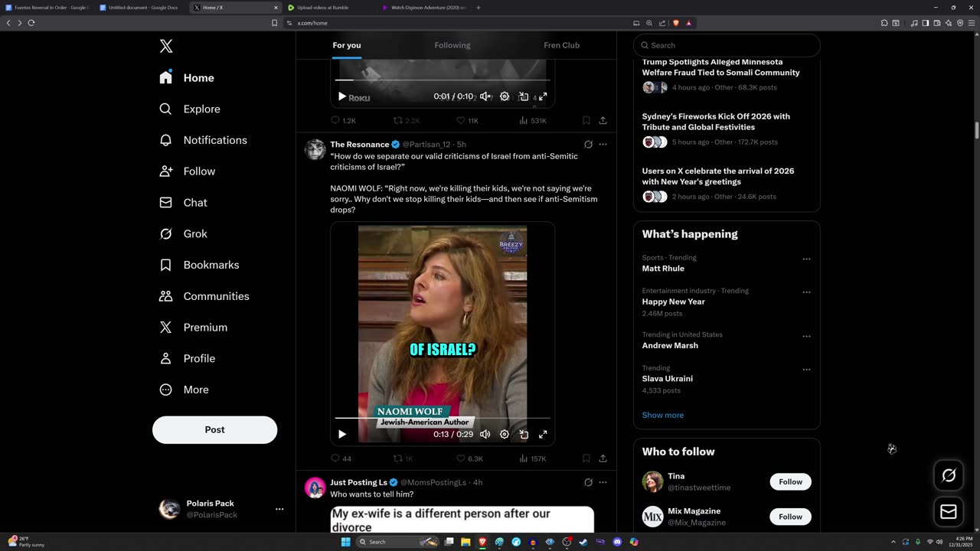This screenshot has width=980, height=551.
Task: Share the Naomi Wolf post
Action: (603, 458)
